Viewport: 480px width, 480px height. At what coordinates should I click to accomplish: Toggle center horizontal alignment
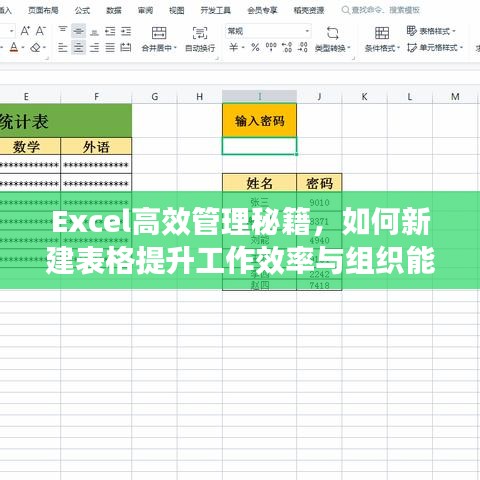78,48
